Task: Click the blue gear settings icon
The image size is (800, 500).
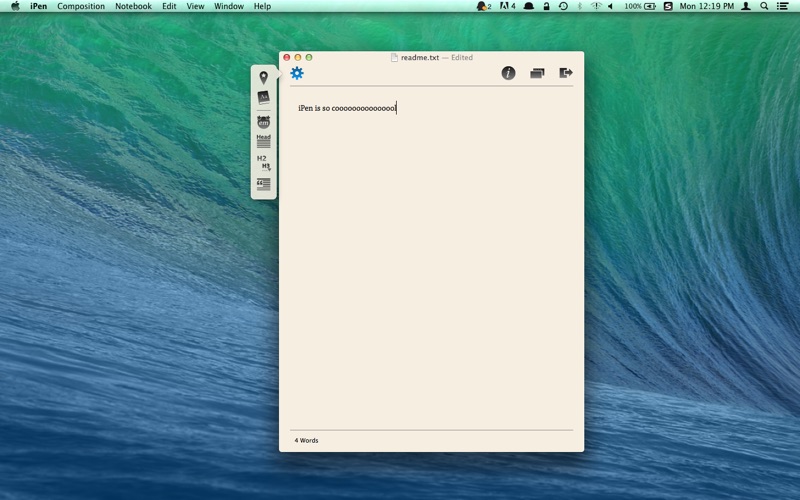Action: pyautogui.click(x=297, y=73)
